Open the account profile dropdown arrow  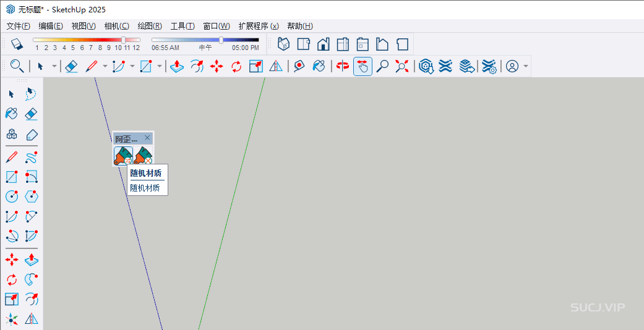pos(526,66)
